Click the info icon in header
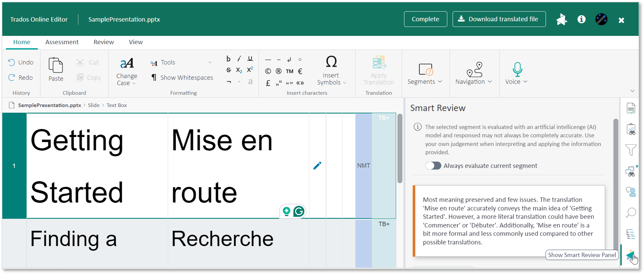This screenshot has height=274, width=644. tap(581, 19)
